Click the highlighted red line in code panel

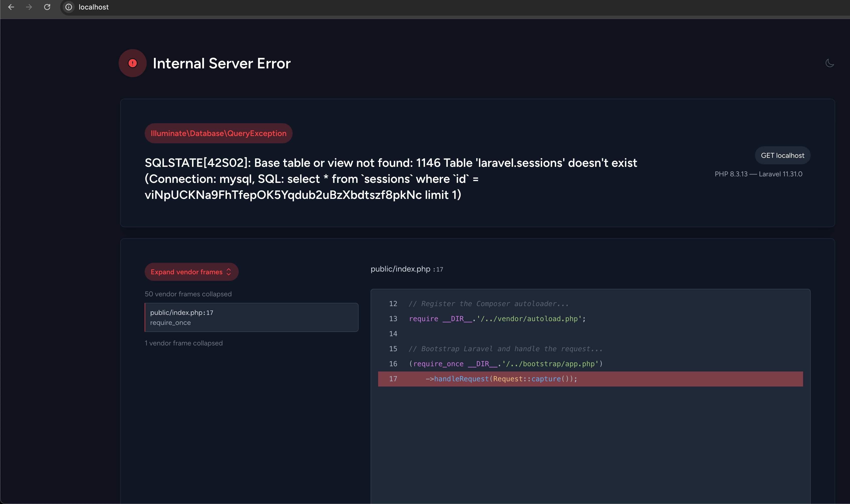click(590, 379)
